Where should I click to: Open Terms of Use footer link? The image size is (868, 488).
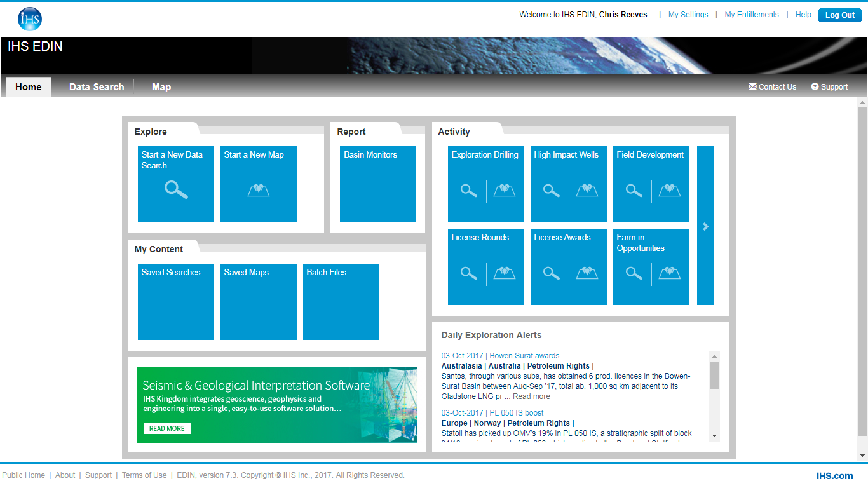[x=144, y=475]
